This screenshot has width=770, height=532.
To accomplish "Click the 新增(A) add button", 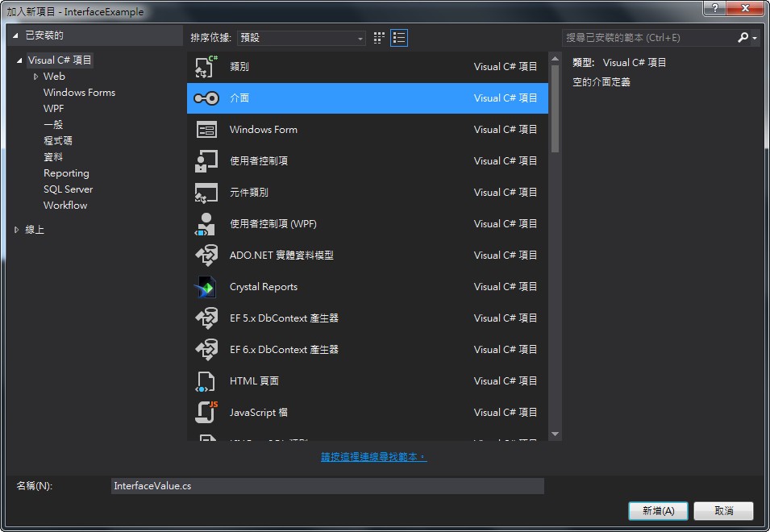I will (x=658, y=511).
